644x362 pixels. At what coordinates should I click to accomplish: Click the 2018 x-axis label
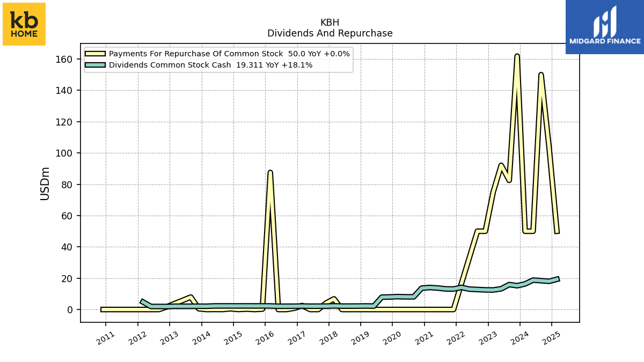pos(328,338)
